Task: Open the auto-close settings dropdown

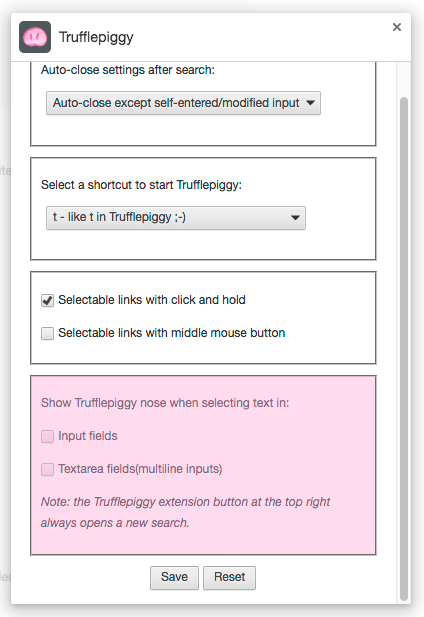Action: pyautogui.click(x=183, y=103)
